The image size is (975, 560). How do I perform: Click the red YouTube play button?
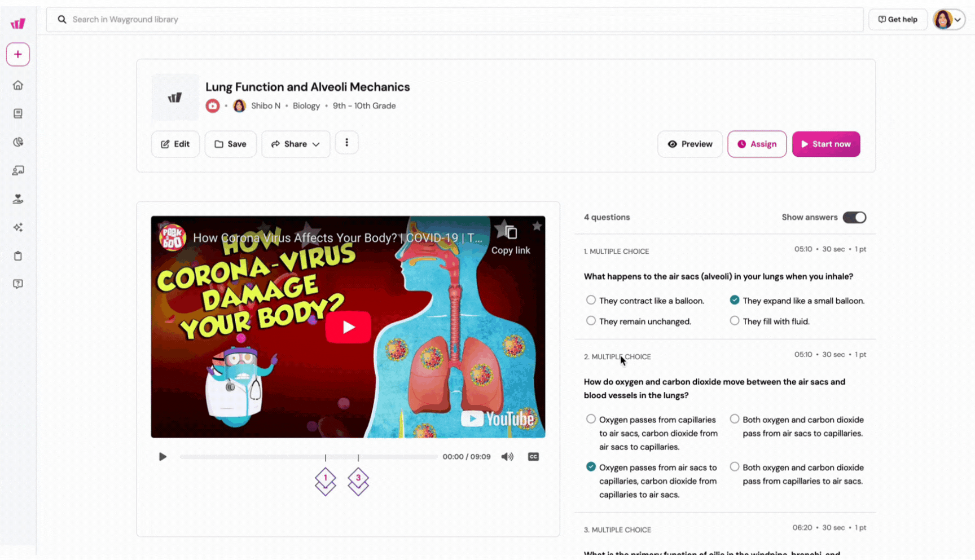tap(348, 327)
